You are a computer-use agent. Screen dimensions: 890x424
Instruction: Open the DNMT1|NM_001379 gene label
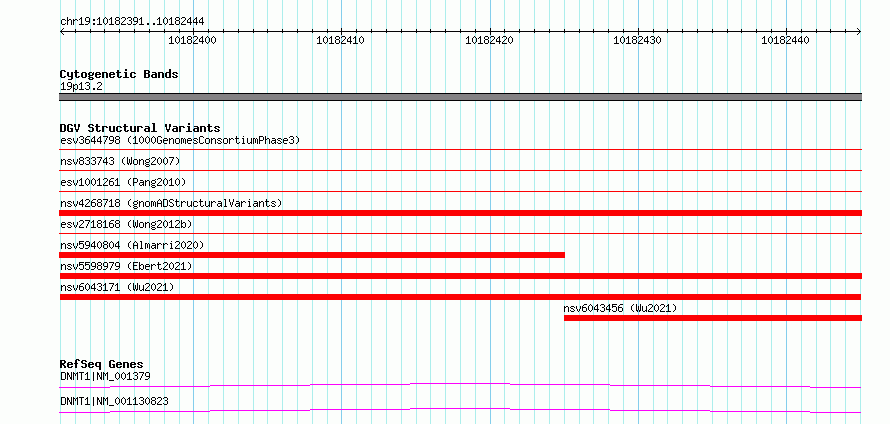[x=105, y=376]
